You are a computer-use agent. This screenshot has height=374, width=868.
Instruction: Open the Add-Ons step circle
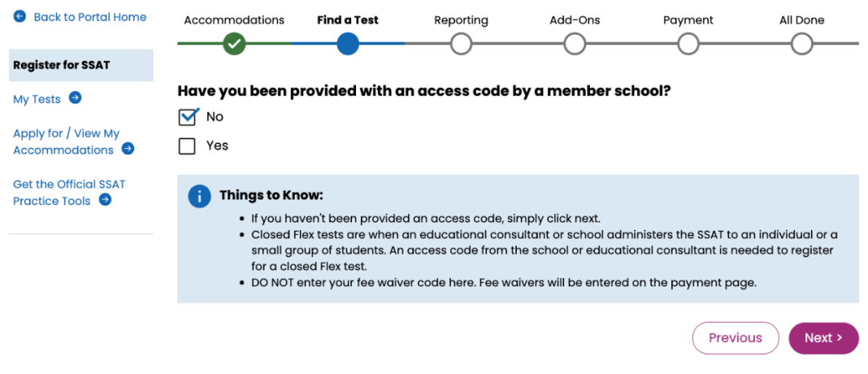[575, 43]
